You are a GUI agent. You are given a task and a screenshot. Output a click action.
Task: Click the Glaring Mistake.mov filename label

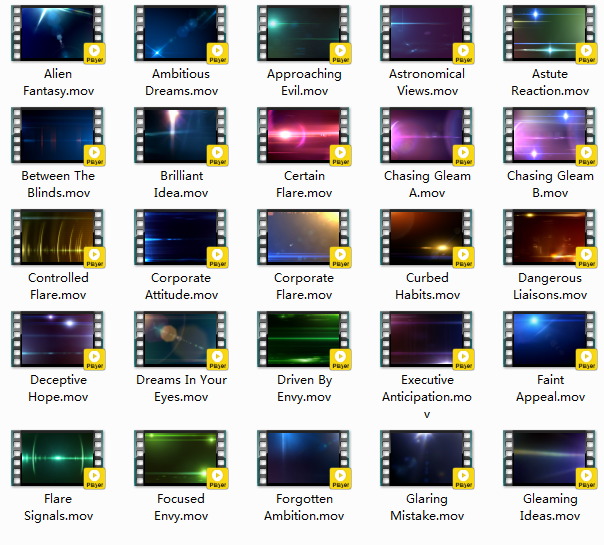pos(427,507)
